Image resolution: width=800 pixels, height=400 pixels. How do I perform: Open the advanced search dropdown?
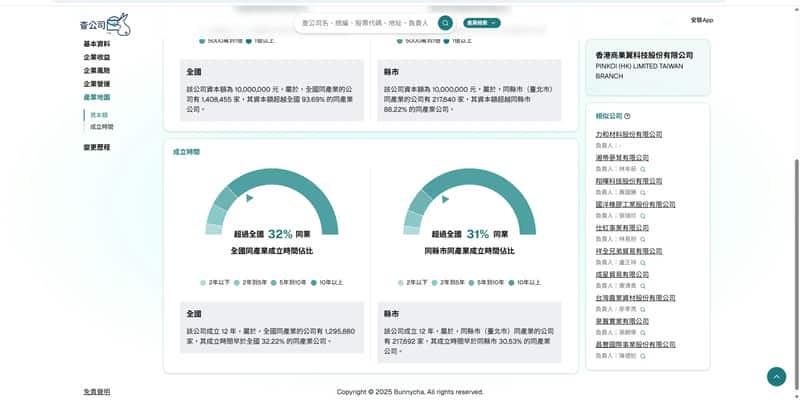[482, 23]
